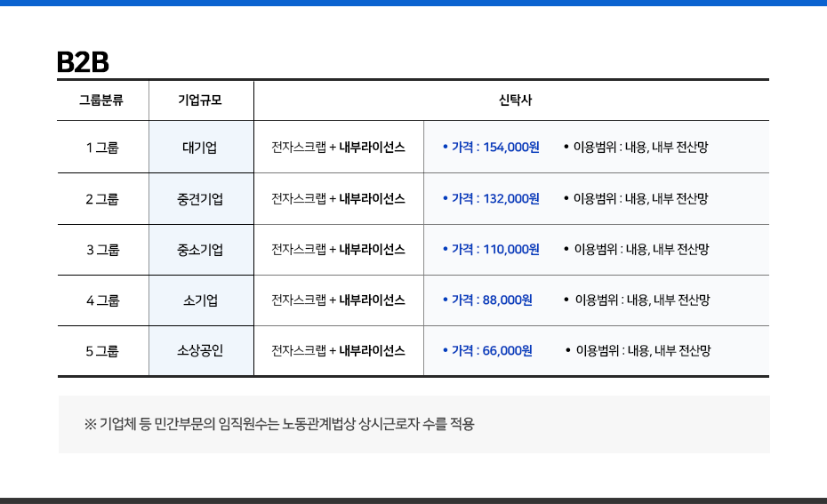Click the 5 그룹 row label

[x=102, y=351]
